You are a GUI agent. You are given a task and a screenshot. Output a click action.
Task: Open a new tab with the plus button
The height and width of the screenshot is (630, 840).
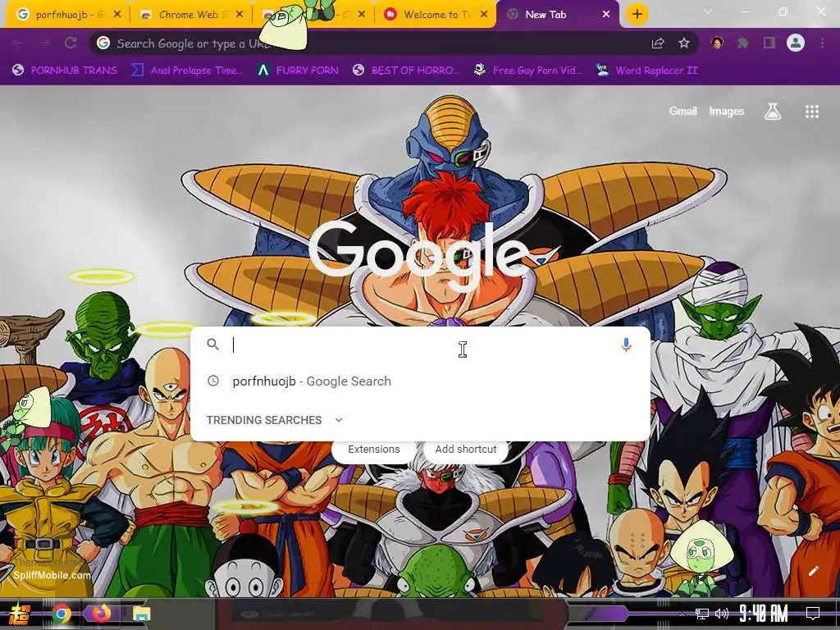point(637,15)
